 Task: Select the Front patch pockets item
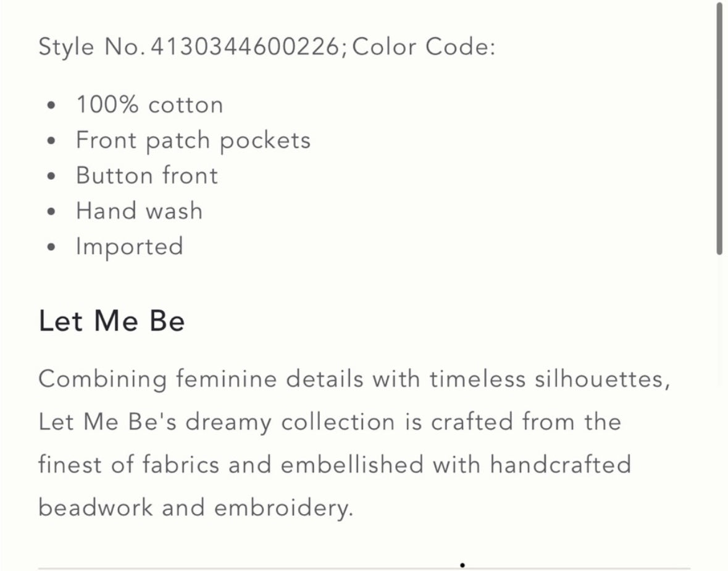coord(193,140)
